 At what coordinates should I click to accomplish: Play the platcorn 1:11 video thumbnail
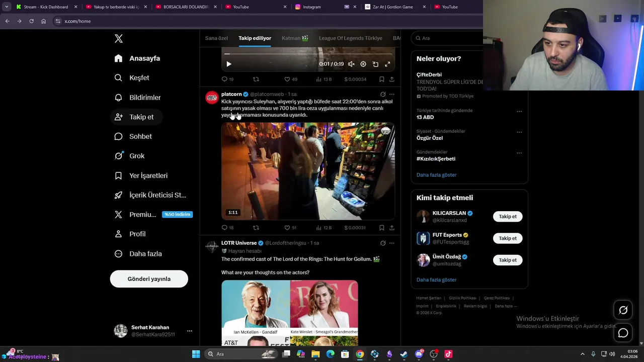click(x=308, y=171)
